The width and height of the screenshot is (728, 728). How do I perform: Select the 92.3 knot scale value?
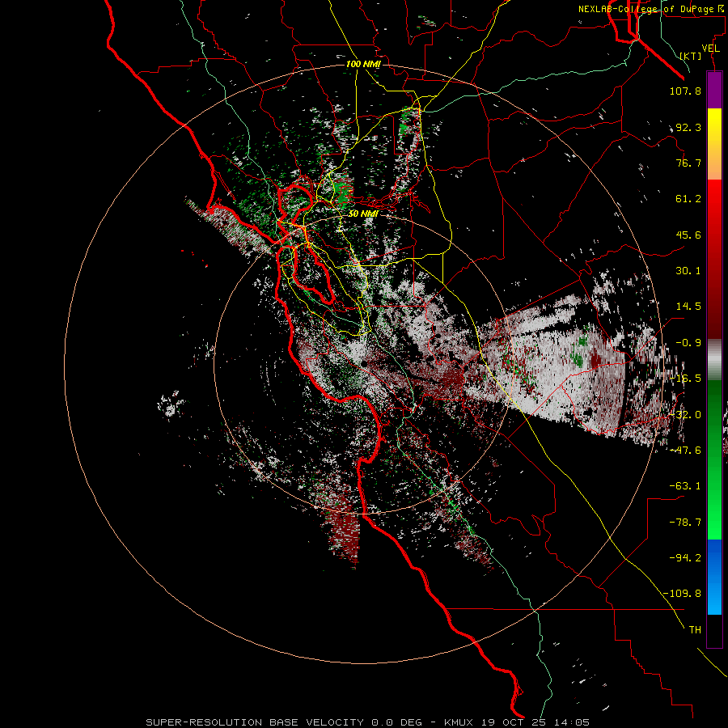(688, 127)
